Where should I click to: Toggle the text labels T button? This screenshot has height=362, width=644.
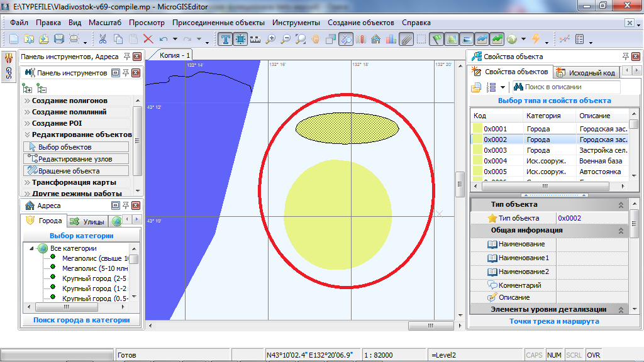pos(226,39)
